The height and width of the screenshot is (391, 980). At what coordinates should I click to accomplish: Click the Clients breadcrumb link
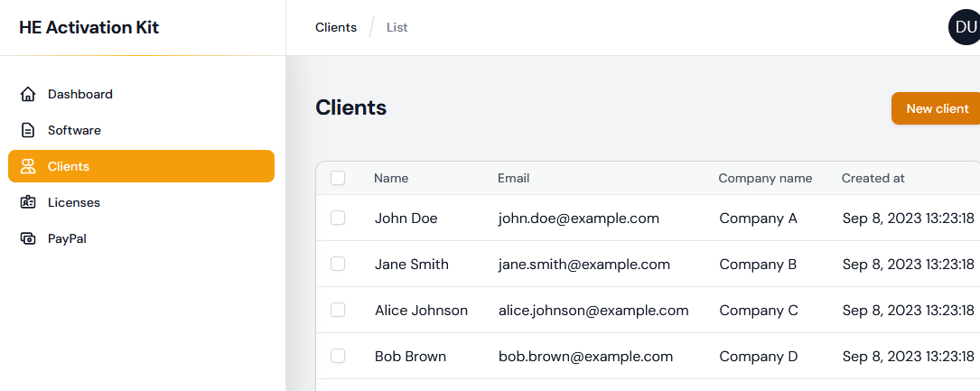pos(336,27)
